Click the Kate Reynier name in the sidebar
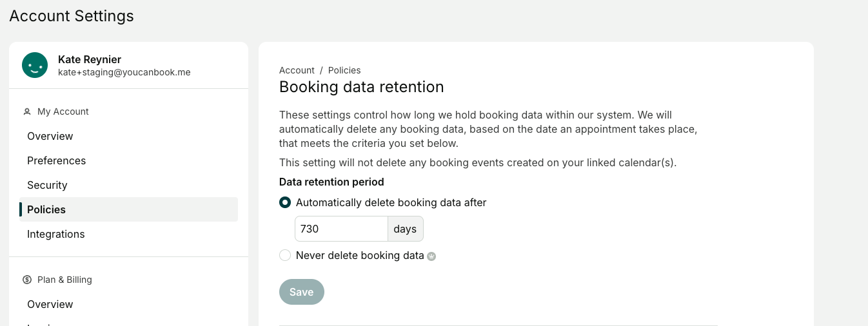Screen dimensions: 868x326 [90, 59]
